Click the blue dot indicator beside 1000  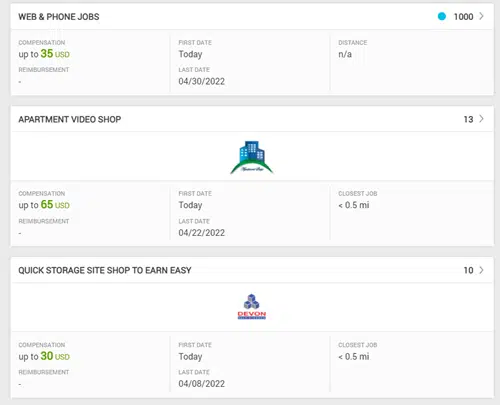(442, 16)
